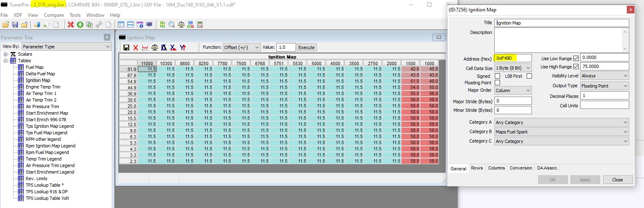This screenshot has height=208, width=644.
Task: Open the Category A dropdown
Action: click(x=562, y=122)
